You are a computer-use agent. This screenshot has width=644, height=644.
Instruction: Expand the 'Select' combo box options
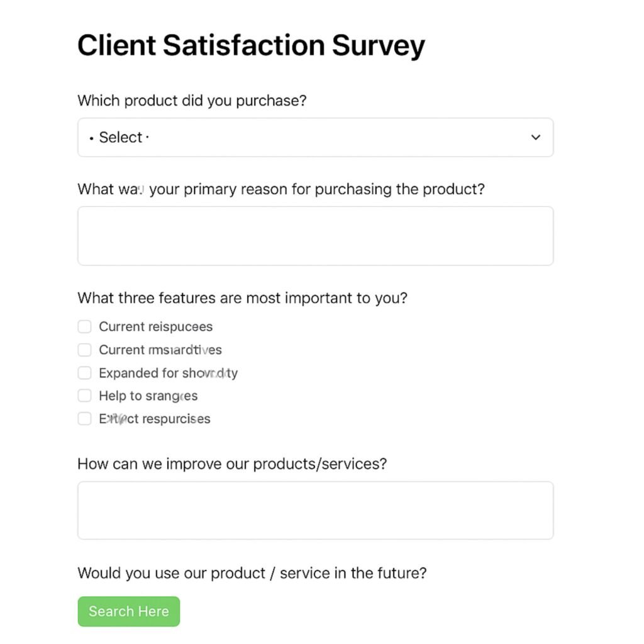click(x=314, y=137)
